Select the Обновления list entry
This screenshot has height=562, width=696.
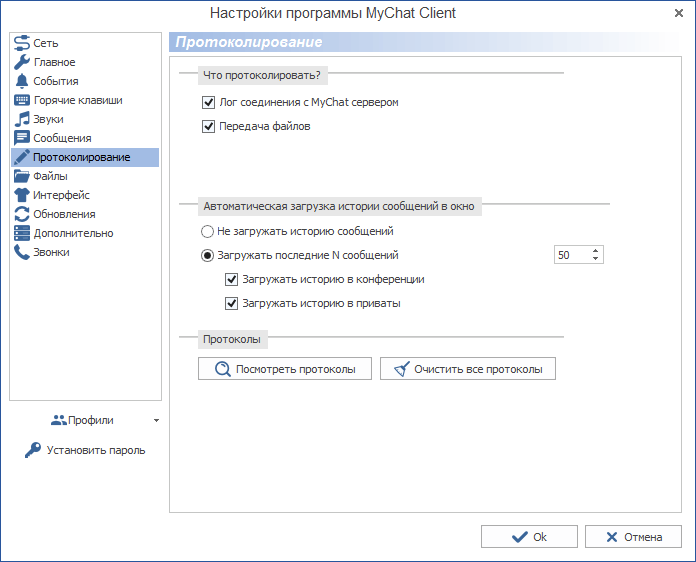pos(85,214)
